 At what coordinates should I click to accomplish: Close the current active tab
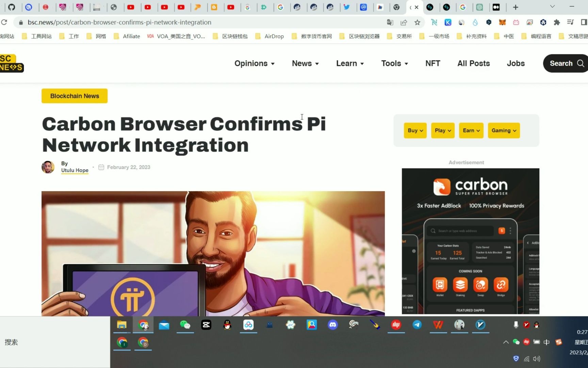[416, 7]
